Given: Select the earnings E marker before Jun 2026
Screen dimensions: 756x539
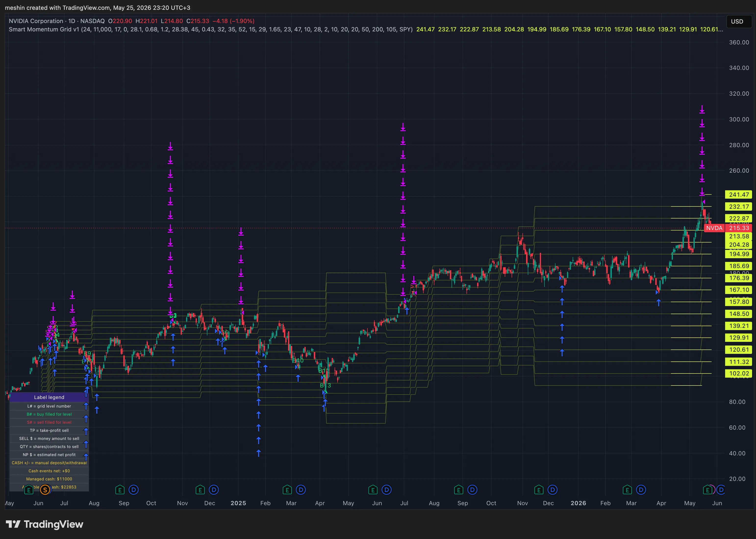Looking at the screenshot, I should click(x=707, y=489).
